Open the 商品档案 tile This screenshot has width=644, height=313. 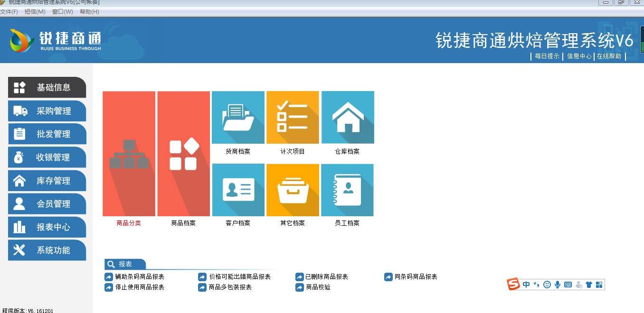click(183, 154)
